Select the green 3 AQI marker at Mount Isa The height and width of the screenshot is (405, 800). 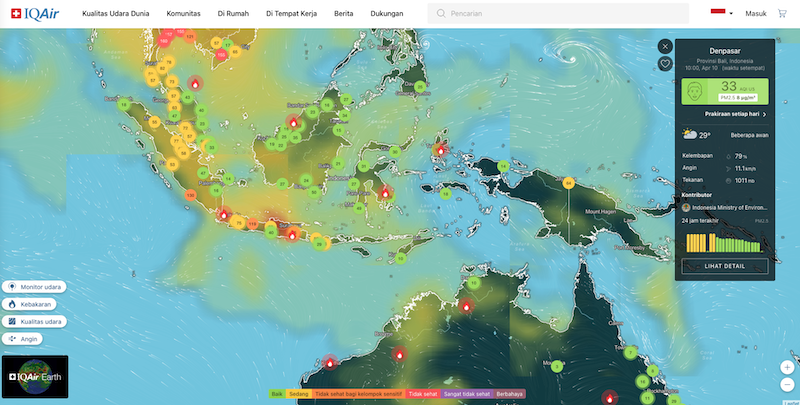pyautogui.click(x=557, y=366)
